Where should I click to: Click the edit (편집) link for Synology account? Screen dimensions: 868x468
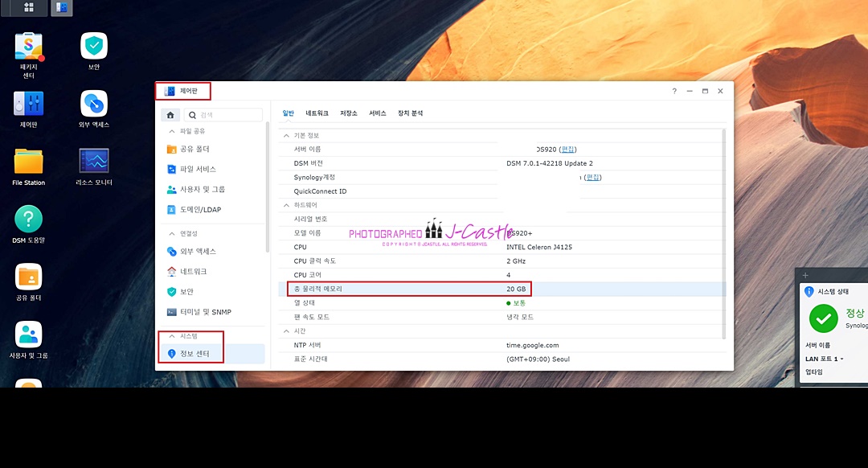(x=593, y=177)
